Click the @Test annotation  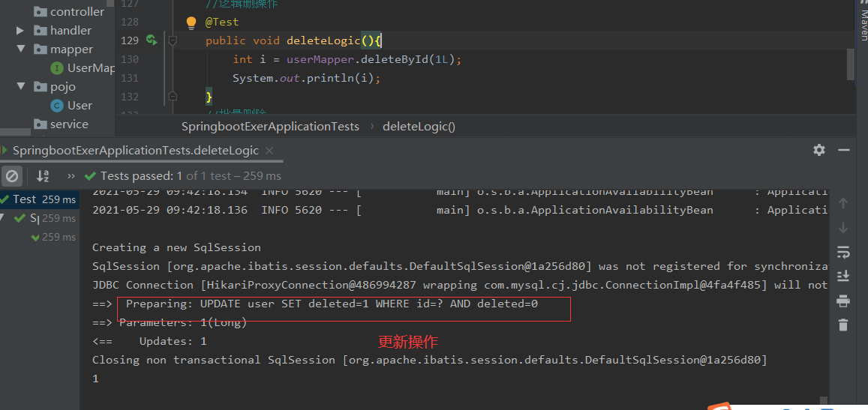pos(222,22)
